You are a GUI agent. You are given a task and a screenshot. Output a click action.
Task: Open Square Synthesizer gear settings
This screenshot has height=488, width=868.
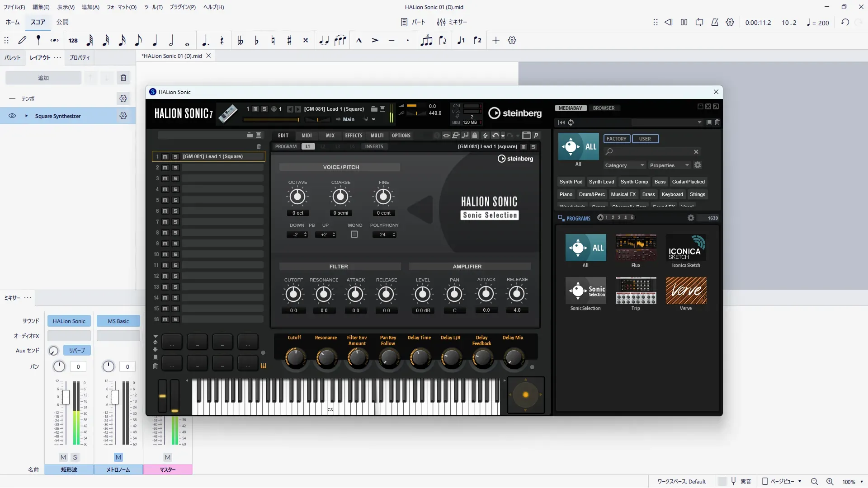(x=123, y=116)
